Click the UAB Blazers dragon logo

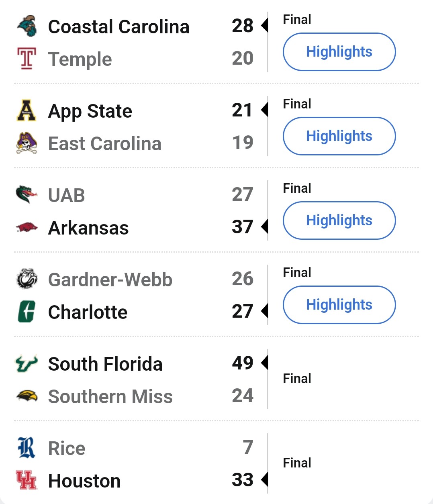click(x=27, y=195)
